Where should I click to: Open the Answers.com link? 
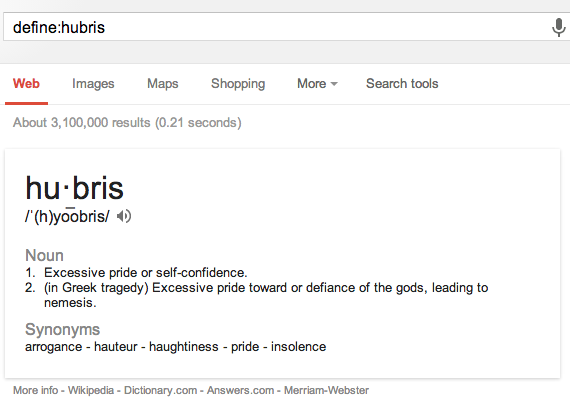coord(240,390)
